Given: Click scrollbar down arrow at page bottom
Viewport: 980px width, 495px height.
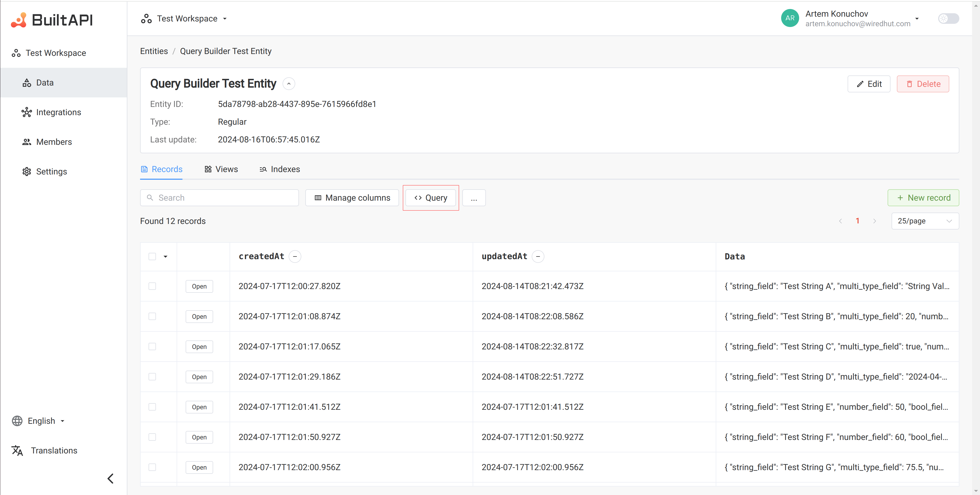Looking at the screenshot, I should coord(975,491).
